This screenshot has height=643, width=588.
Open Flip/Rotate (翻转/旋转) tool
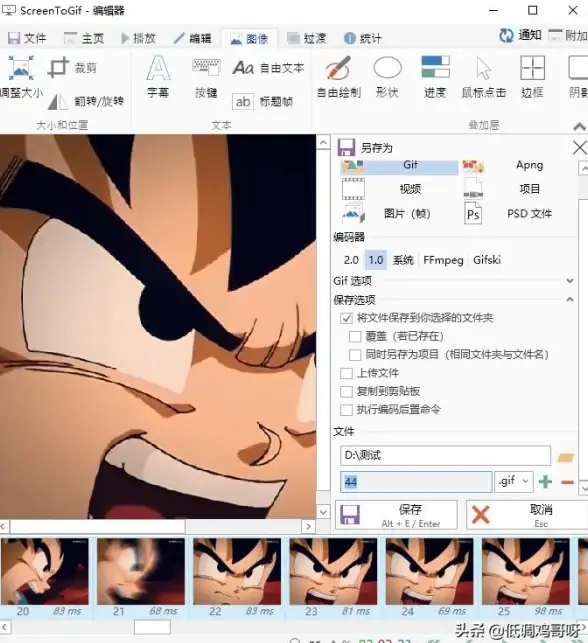[85, 101]
